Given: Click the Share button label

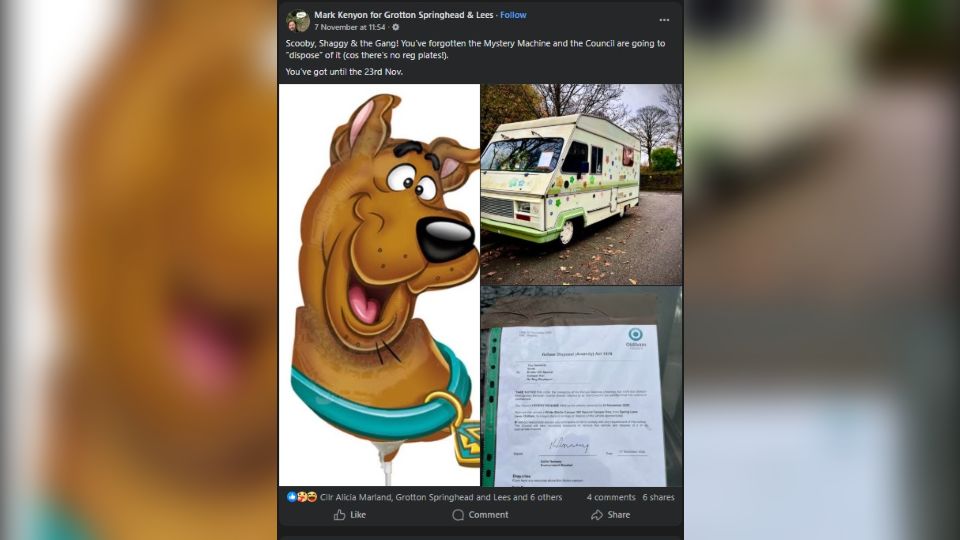Looking at the screenshot, I should click(619, 515).
